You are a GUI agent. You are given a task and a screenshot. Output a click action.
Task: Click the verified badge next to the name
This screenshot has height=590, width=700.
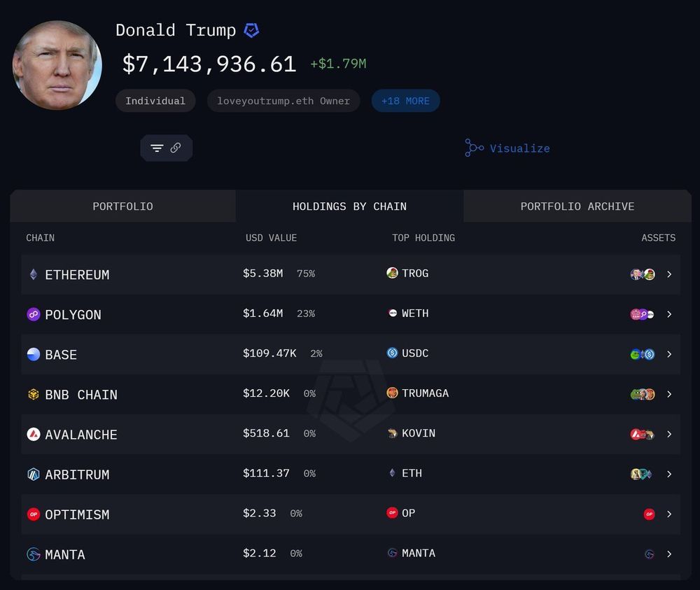pos(251,30)
